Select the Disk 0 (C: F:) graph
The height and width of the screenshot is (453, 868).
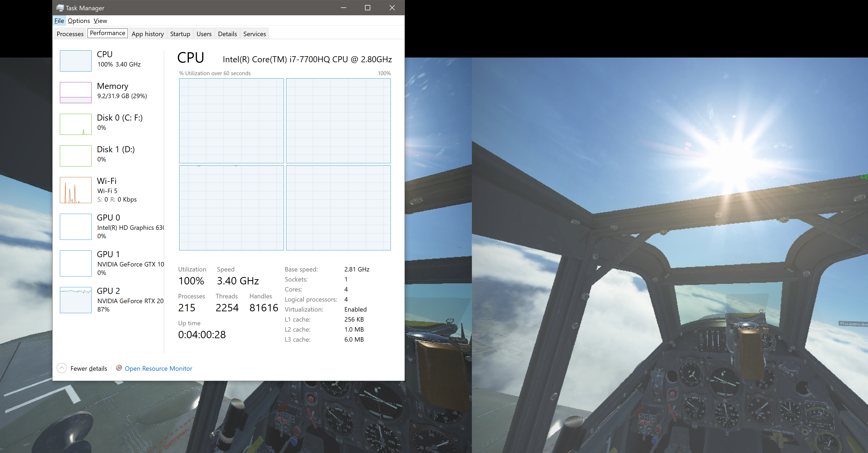75,124
